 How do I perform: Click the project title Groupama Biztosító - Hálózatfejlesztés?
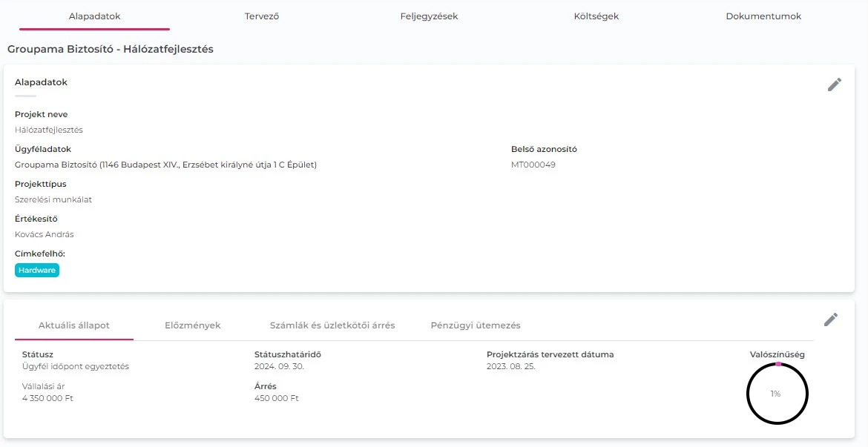(x=110, y=49)
